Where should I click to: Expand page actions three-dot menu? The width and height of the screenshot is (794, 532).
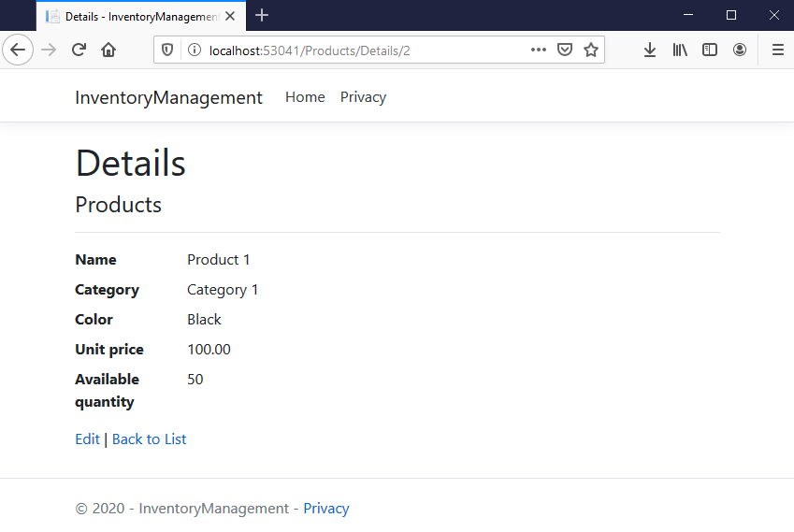539,50
